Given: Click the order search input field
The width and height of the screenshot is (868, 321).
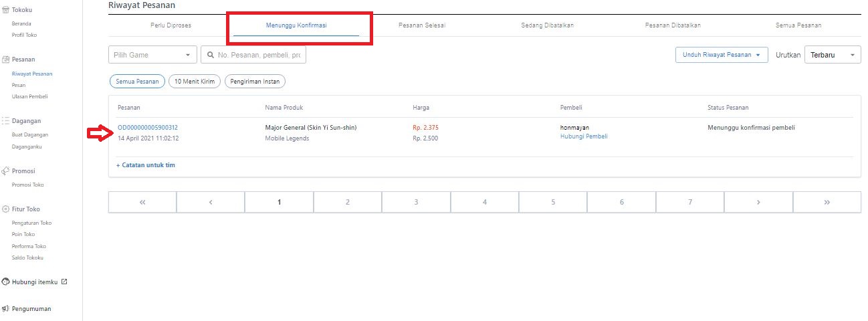Looking at the screenshot, I should 261,55.
